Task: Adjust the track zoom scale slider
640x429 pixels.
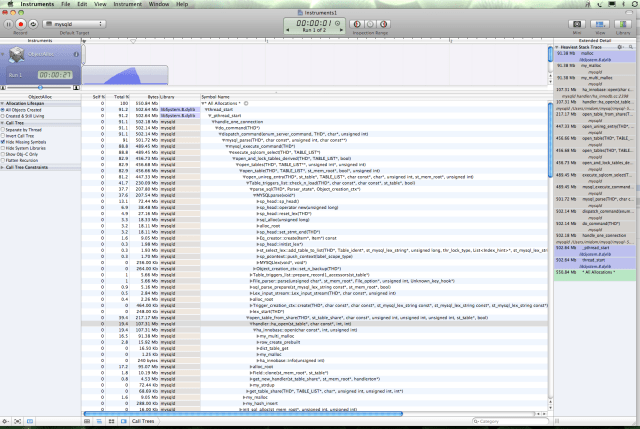Action: tap(40, 87)
